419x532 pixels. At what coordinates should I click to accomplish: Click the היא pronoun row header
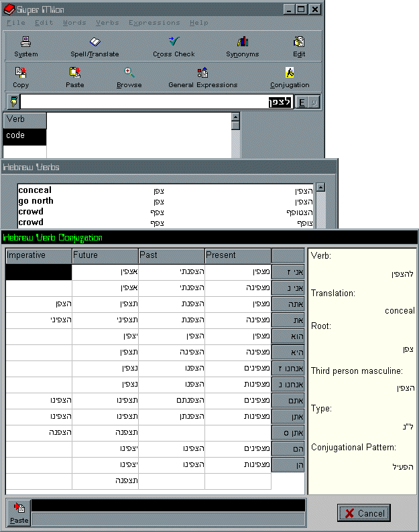pyautogui.click(x=288, y=353)
